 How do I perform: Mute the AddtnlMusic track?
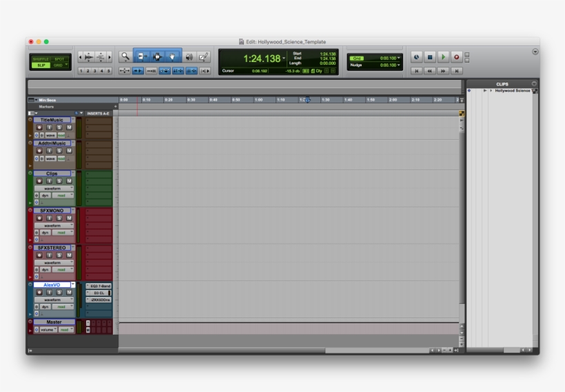[69, 151]
